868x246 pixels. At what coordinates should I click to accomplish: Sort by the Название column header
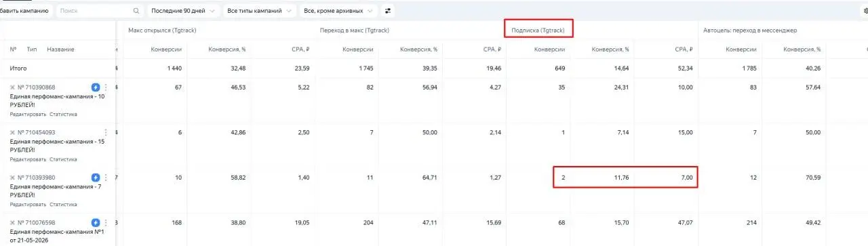(61, 49)
